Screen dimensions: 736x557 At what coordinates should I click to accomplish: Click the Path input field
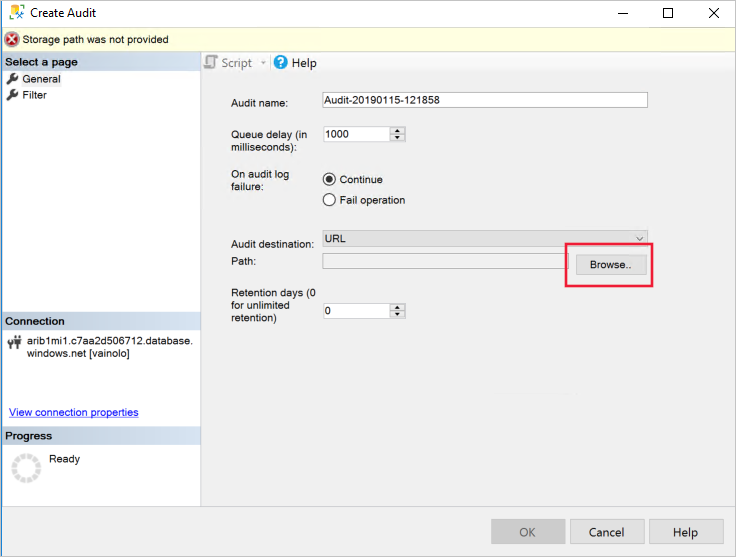(x=445, y=261)
